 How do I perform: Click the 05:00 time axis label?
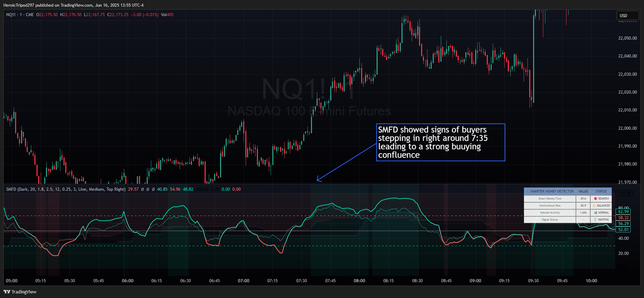coord(12,281)
